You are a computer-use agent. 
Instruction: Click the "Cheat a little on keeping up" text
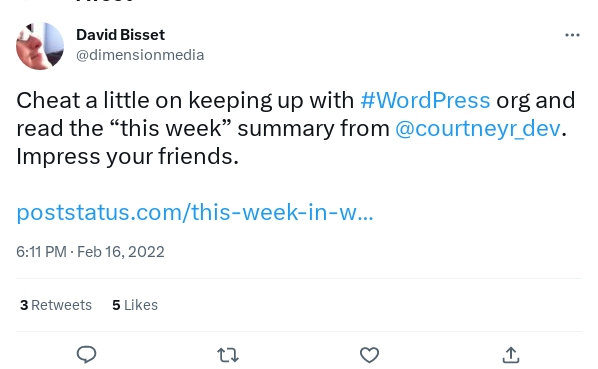pyautogui.click(x=144, y=101)
